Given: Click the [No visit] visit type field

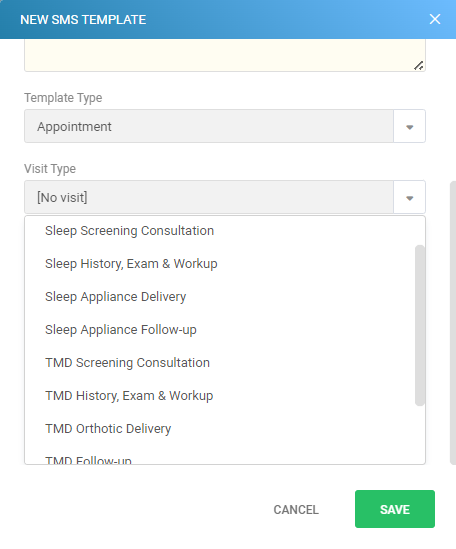Looking at the screenshot, I should click(209, 197).
